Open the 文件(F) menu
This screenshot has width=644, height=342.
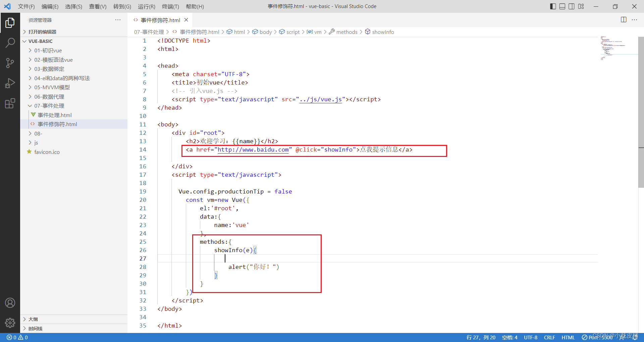pos(26,6)
